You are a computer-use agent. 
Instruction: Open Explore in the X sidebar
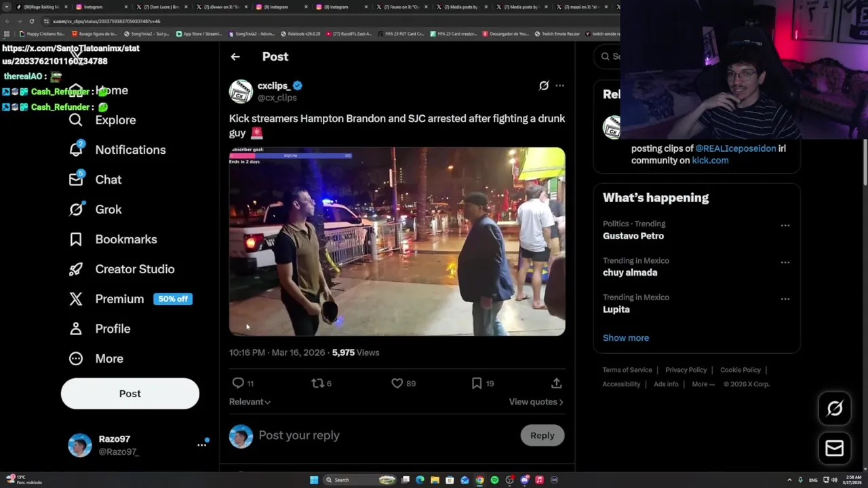(102, 120)
